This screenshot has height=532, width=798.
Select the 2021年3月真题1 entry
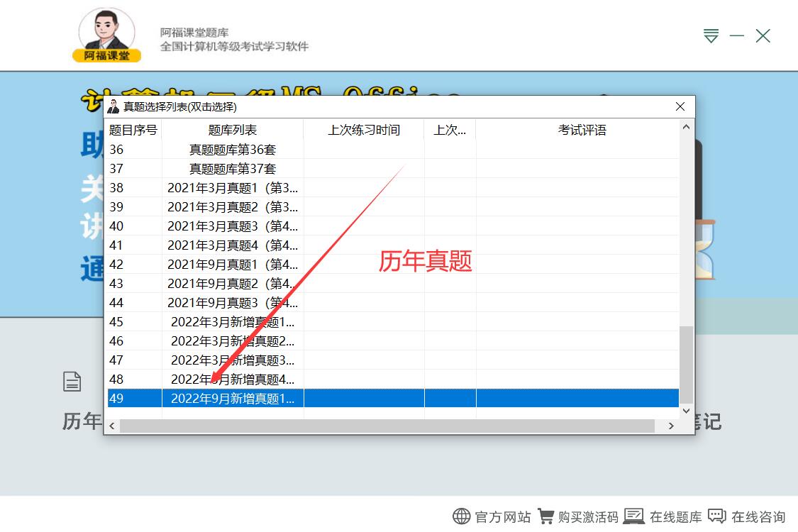point(232,188)
